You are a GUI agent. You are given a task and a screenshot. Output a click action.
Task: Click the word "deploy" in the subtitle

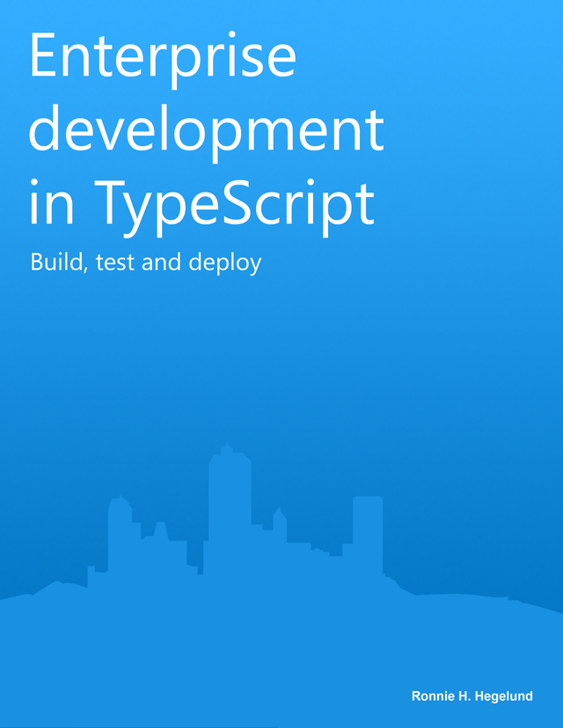[x=224, y=263]
